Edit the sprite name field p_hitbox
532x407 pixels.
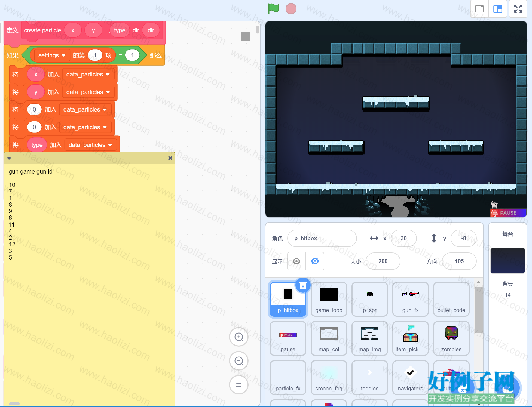322,238
